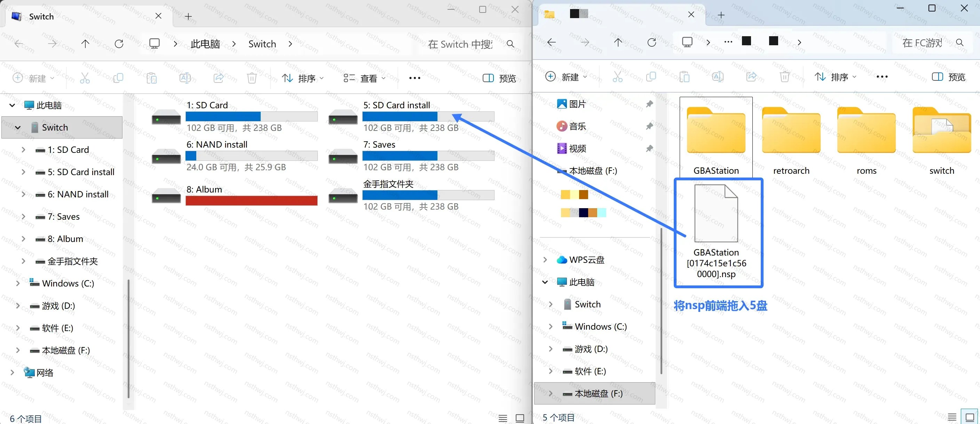980x424 pixels.
Task: Go back in right Explorer window
Action: point(551,42)
